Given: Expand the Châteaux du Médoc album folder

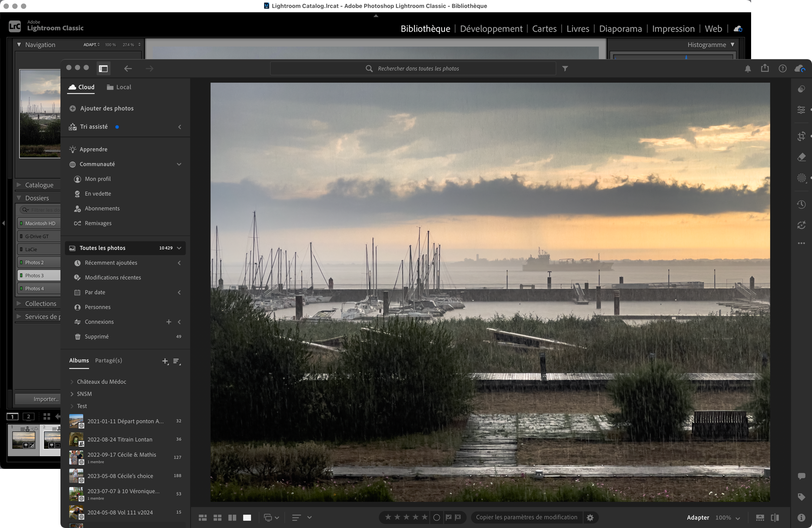Looking at the screenshot, I should coord(72,382).
